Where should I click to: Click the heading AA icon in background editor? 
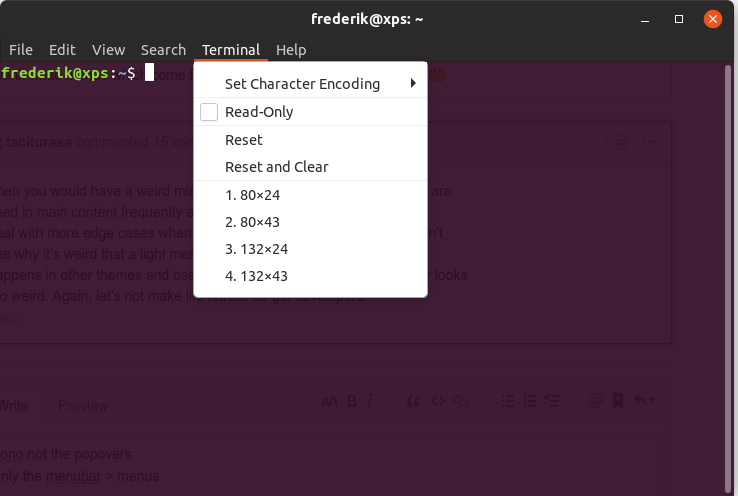click(329, 401)
